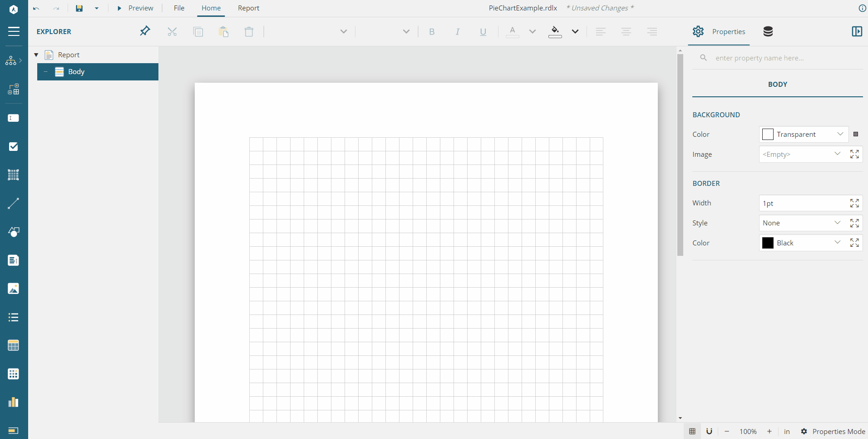Collapse the Report node in Explorer
Screen dimensions: 868x439
pyautogui.click(x=36, y=55)
